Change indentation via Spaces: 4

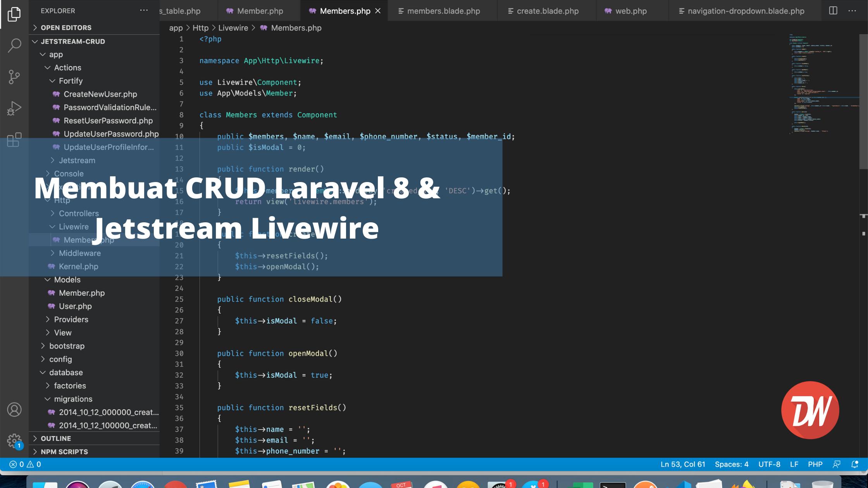[x=732, y=464]
